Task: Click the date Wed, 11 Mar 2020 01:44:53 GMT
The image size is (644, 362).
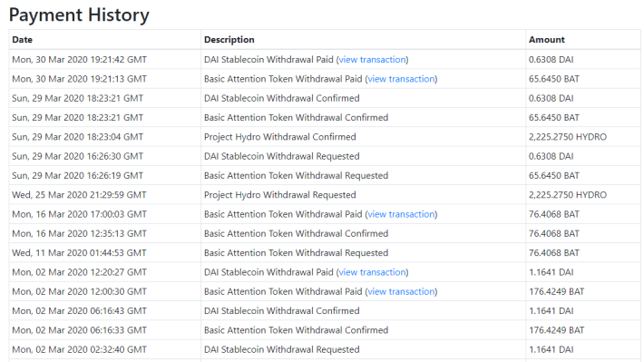Action: tap(79, 253)
